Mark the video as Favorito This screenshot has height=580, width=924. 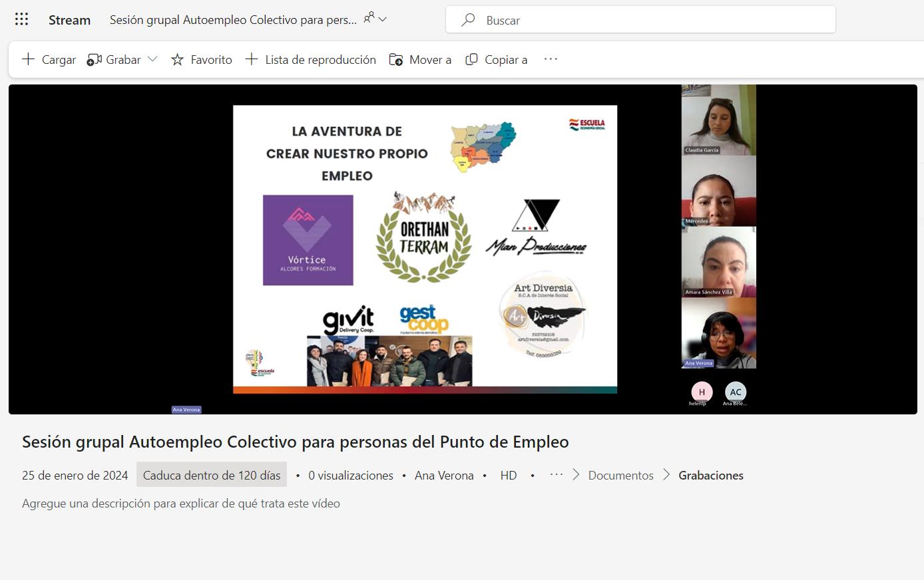201,59
